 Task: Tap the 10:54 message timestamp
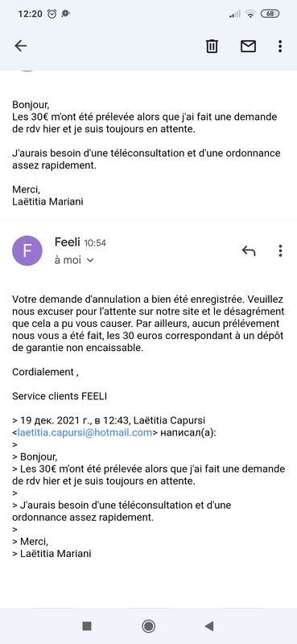pos(95,243)
